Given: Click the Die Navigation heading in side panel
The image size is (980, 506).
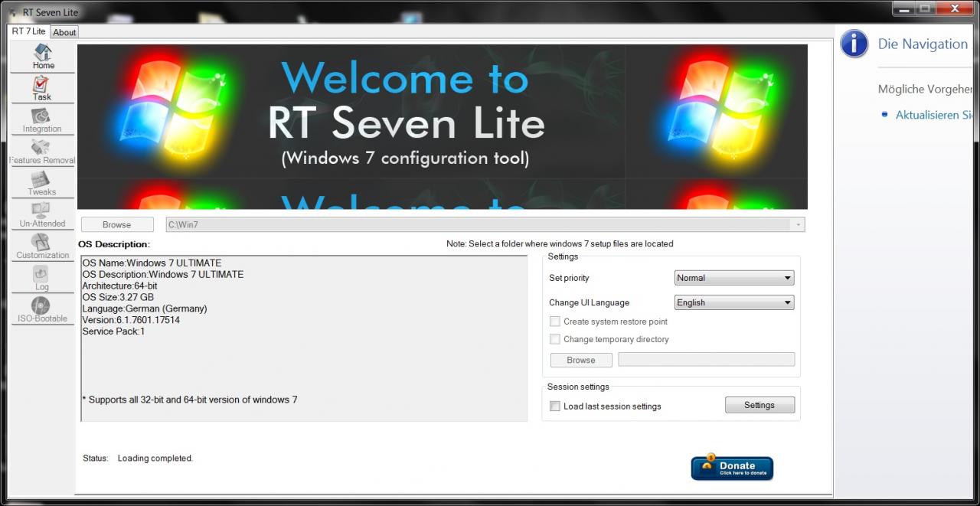Looking at the screenshot, I should (x=923, y=44).
